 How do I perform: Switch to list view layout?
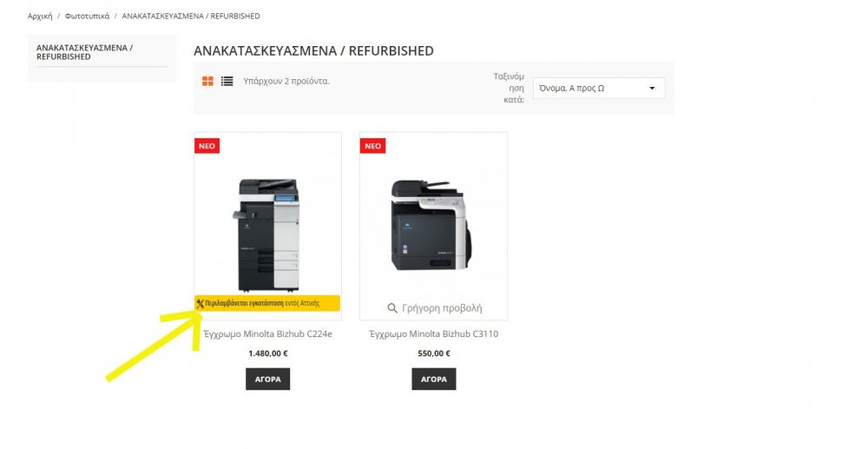(x=227, y=82)
